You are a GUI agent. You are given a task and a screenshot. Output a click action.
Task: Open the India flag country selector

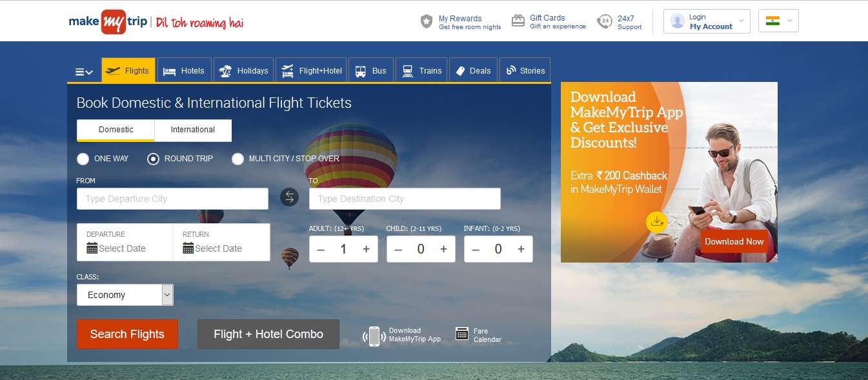779,21
